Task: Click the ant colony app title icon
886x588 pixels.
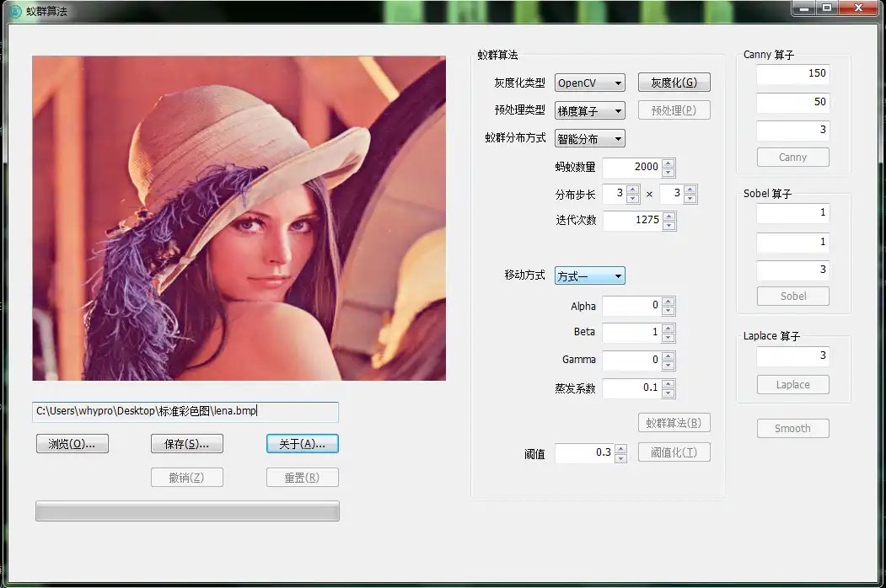Action: click(x=15, y=11)
